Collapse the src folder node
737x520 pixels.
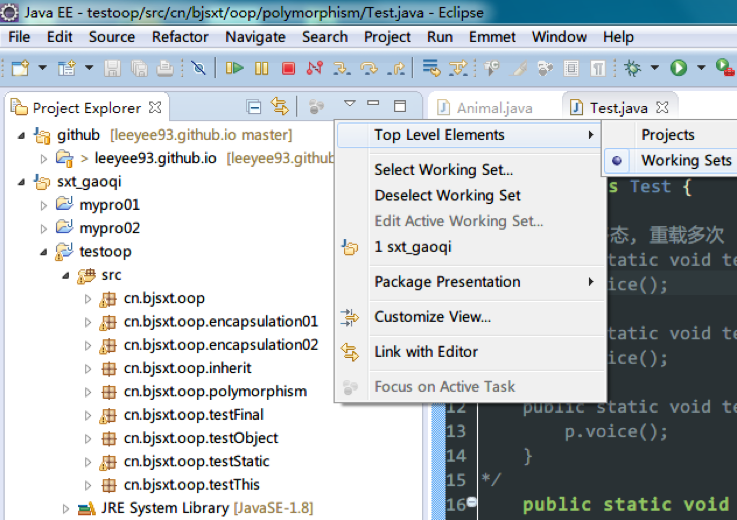(x=66, y=276)
